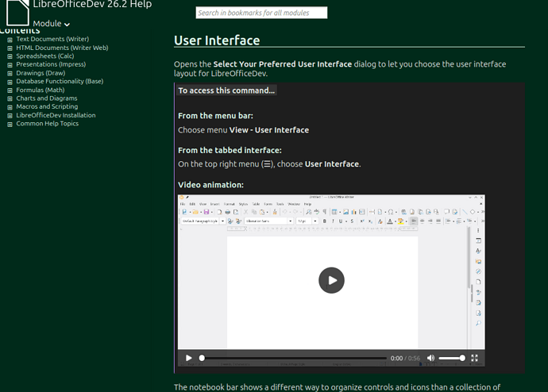The height and width of the screenshot is (392, 548).
Task: Expand LibreOfficeDev Installation node
Action: click(x=10, y=116)
